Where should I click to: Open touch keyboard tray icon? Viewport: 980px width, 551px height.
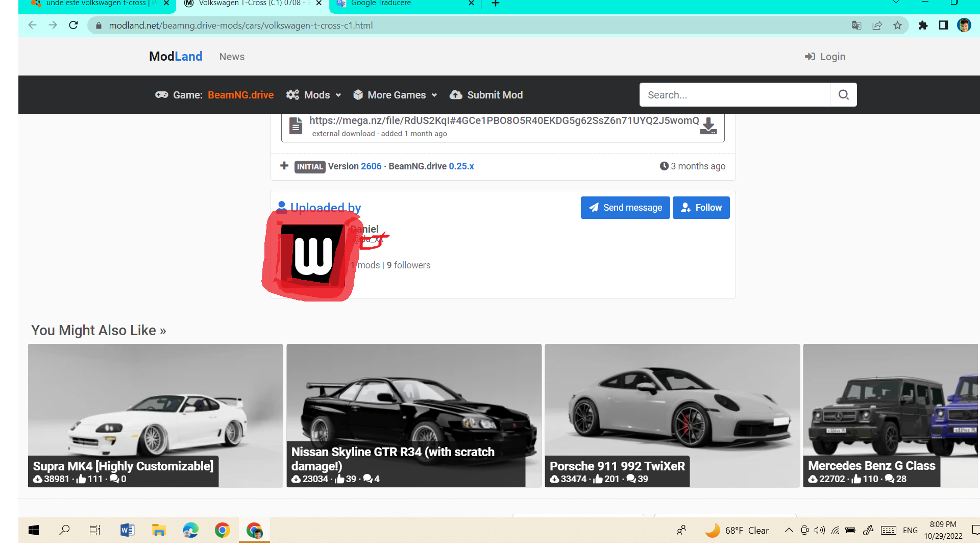pyautogui.click(x=889, y=530)
